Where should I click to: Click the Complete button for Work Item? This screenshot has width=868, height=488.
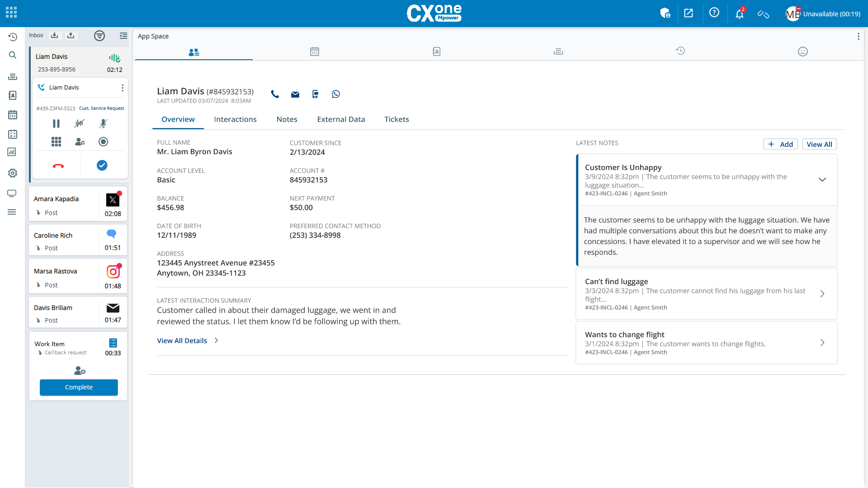coord(79,387)
